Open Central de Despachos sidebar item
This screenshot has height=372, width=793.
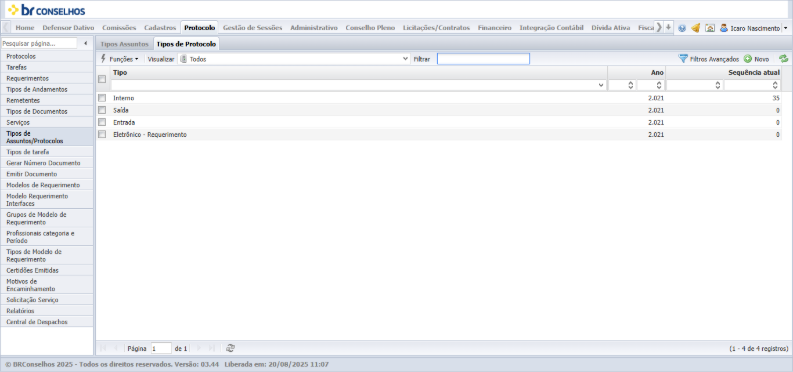[x=47, y=322]
